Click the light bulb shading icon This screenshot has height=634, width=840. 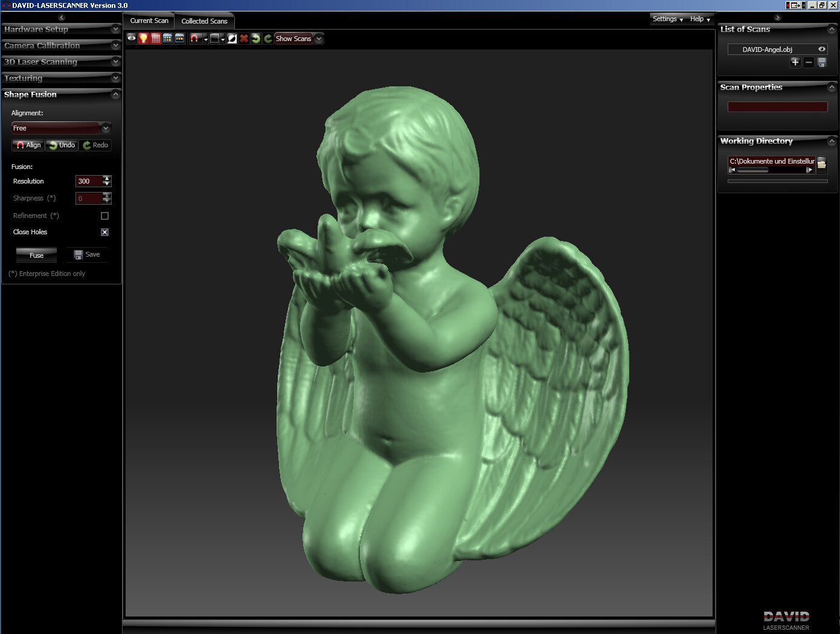143,39
